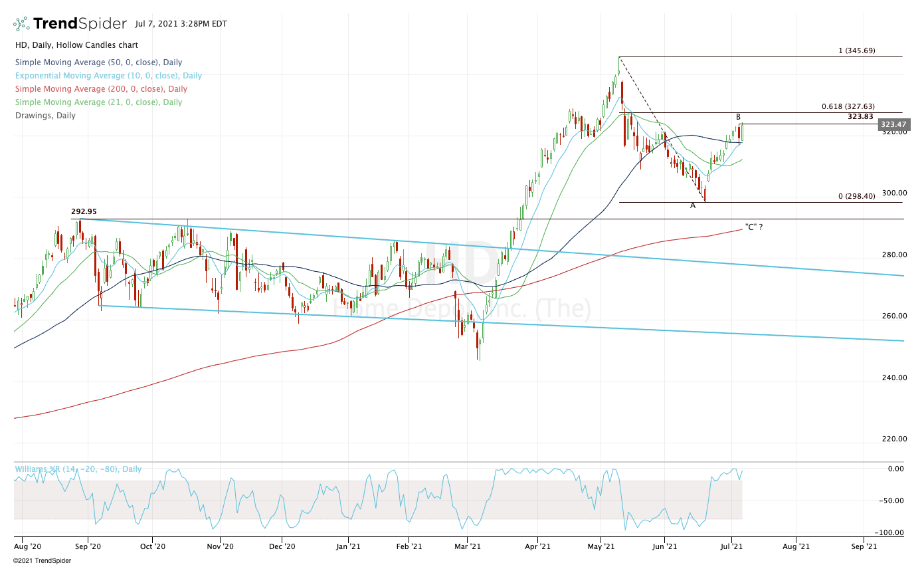This screenshot has width=924, height=567.
Task: Click the Jul '21 date label
Action: [731, 546]
